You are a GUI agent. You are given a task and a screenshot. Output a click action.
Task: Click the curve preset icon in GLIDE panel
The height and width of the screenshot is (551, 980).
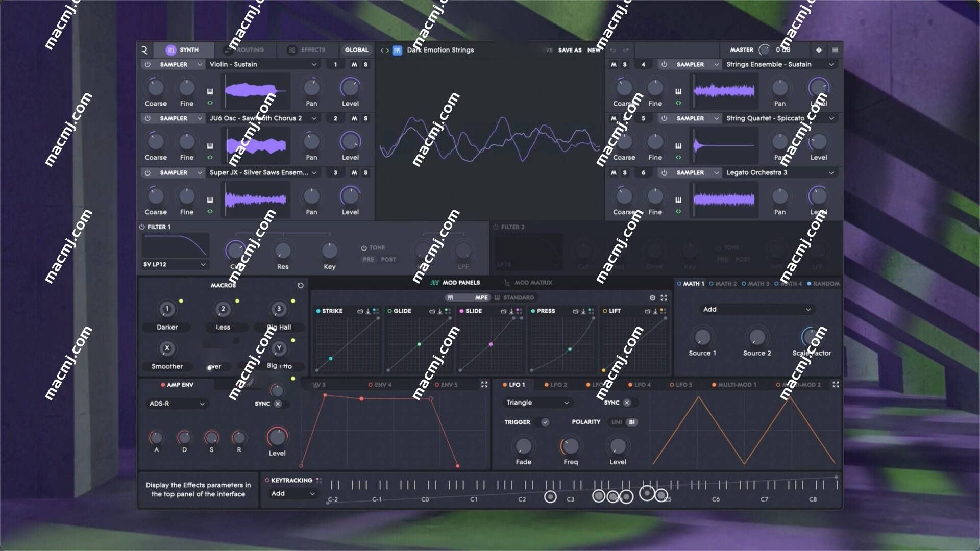point(432,311)
